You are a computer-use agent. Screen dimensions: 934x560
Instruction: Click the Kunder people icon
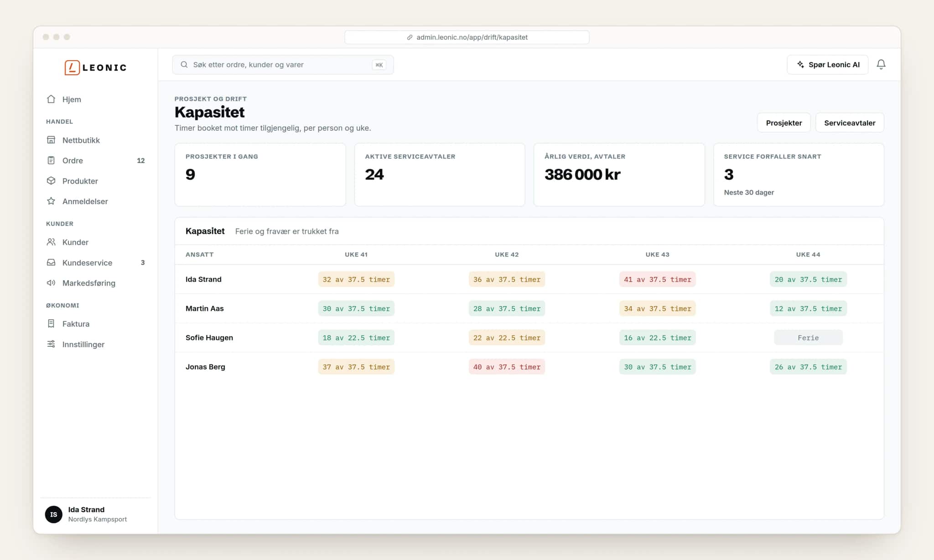tap(51, 242)
